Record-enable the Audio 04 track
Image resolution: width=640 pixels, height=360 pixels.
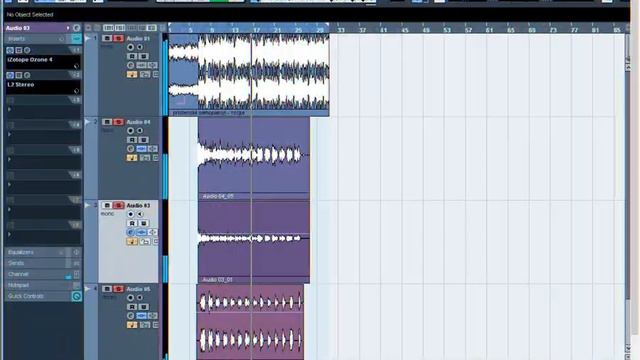pos(131,131)
